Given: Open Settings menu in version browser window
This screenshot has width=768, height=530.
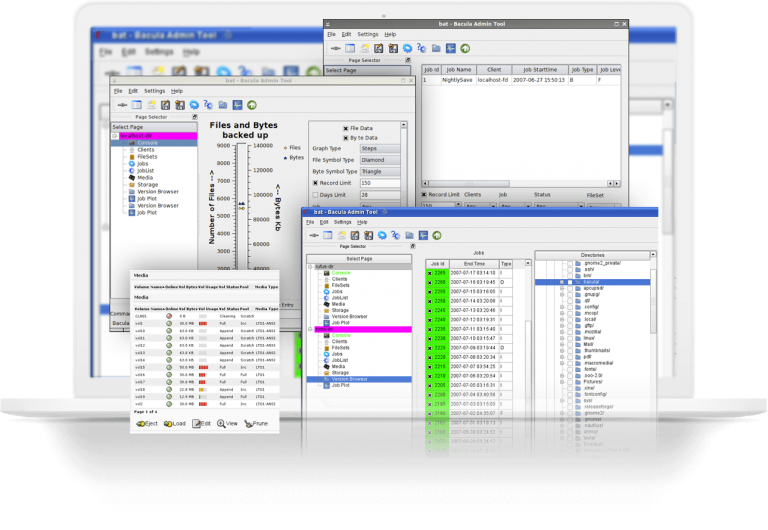Looking at the screenshot, I should point(342,222).
